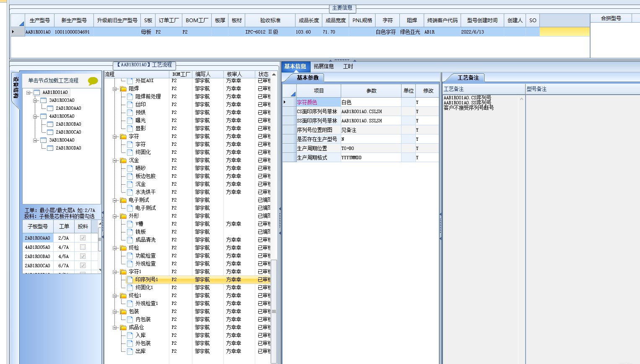Toggle 投料 checkbox for 2AB1R00AA0
640x364 pixels.
[x=83, y=238]
